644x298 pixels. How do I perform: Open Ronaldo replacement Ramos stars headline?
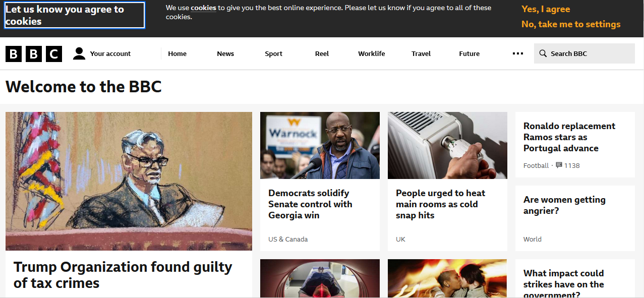click(x=569, y=137)
